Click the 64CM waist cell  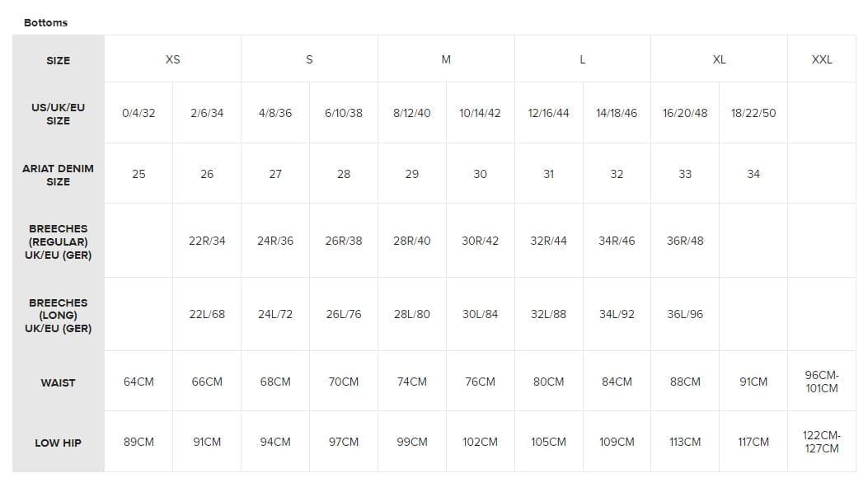[x=138, y=382]
